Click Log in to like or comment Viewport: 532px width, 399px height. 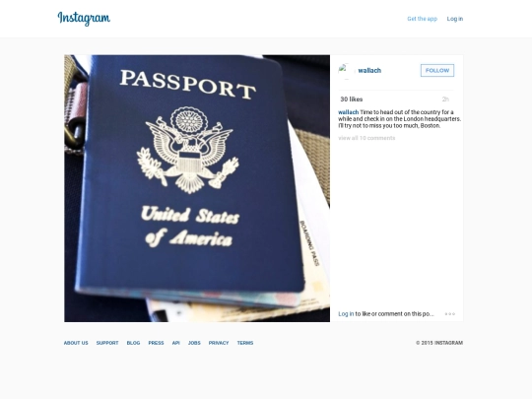[x=346, y=314]
